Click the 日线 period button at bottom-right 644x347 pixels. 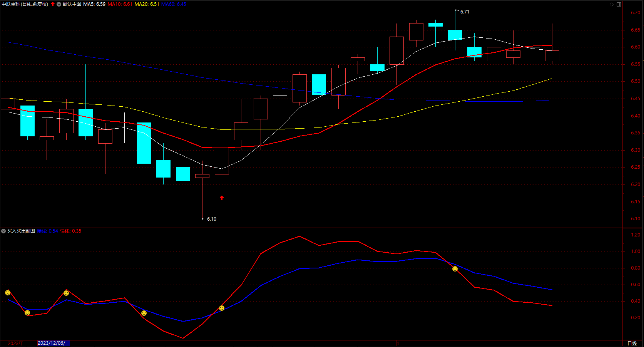632,343
